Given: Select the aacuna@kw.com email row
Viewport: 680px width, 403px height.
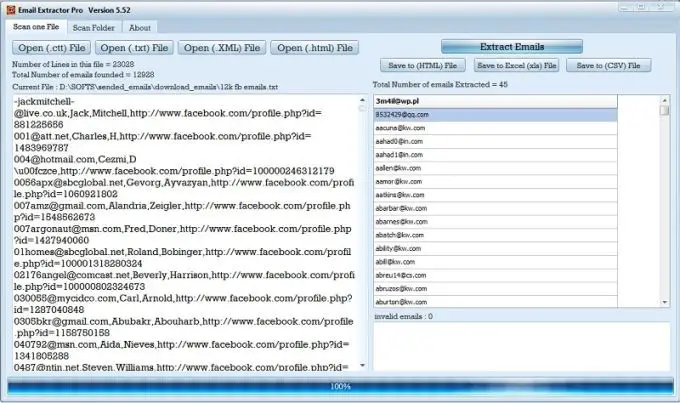Looking at the screenshot, I should (495, 128).
